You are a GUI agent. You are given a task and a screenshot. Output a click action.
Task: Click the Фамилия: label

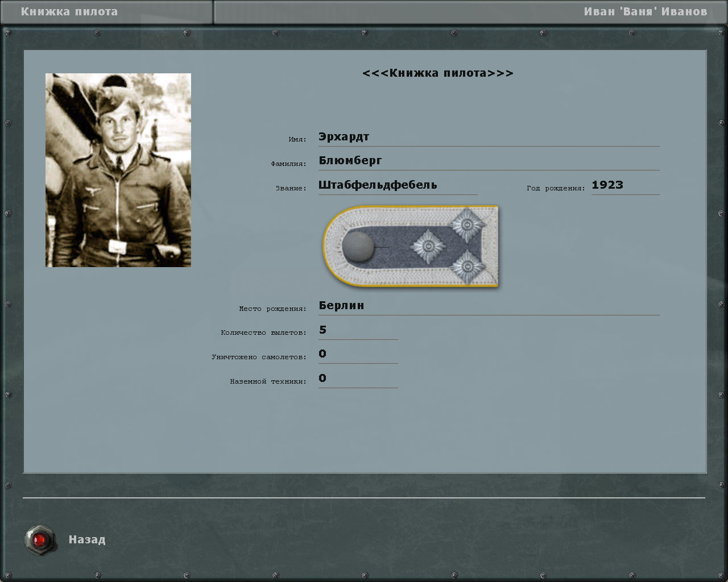pyautogui.click(x=288, y=164)
